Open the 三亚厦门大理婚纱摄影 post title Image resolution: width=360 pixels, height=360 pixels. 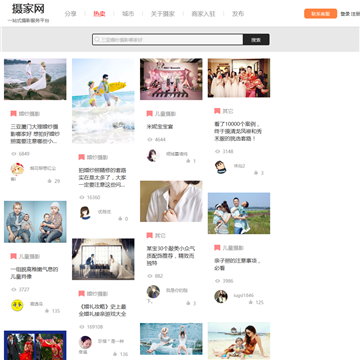point(35,134)
